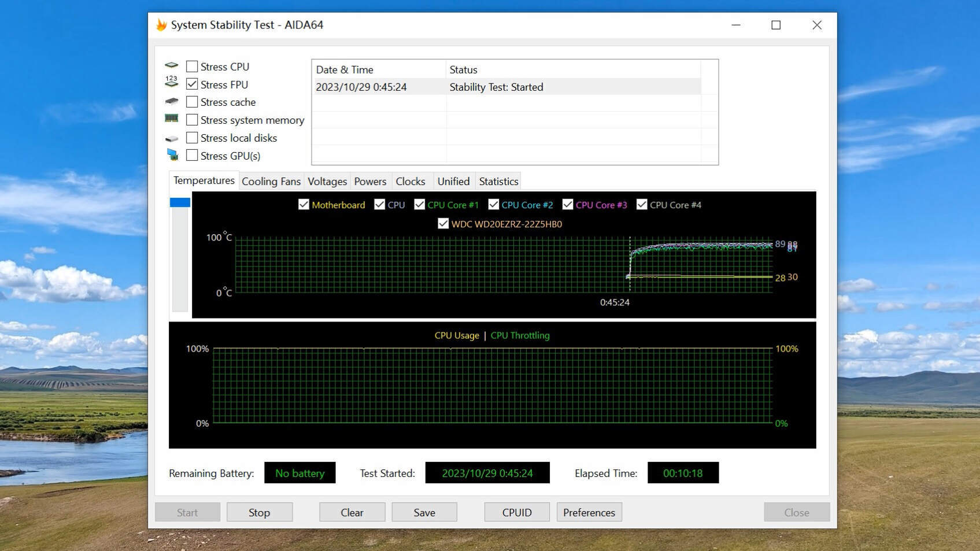Screen dimensions: 980x551
Task: Minimize the AIDA64 stability test window
Action: coord(736,25)
